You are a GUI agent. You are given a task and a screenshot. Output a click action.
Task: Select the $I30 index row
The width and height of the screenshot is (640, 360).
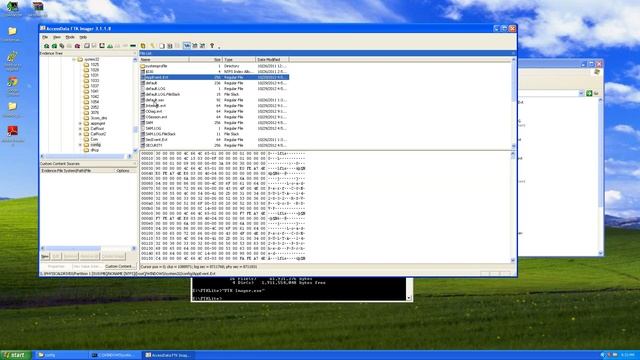214,71
